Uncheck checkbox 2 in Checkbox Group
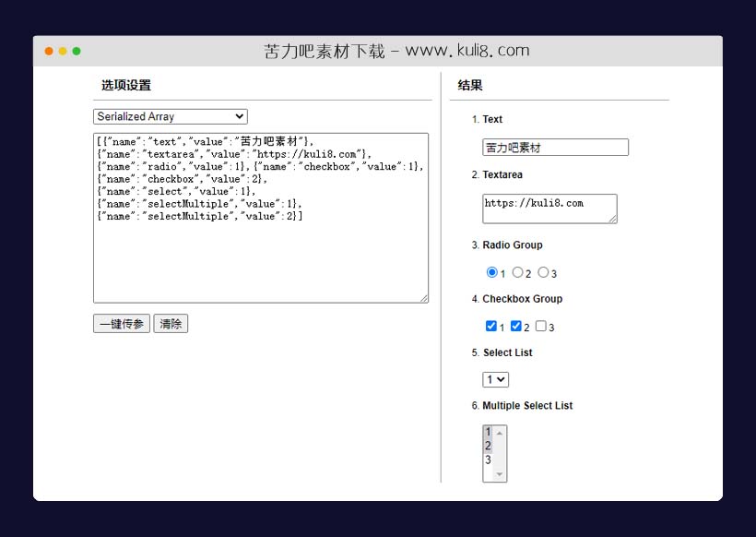This screenshot has width=756, height=537. point(516,326)
